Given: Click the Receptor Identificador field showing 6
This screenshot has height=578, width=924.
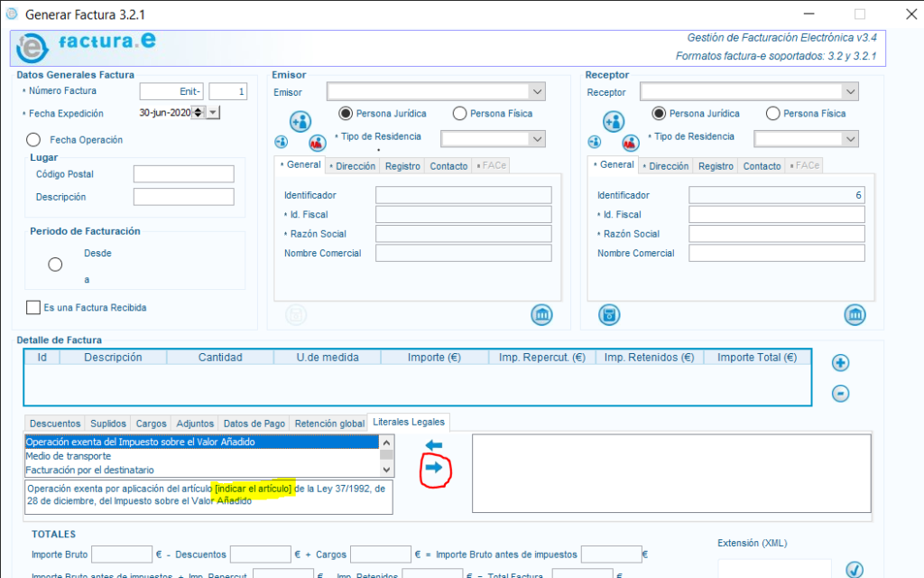Looking at the screenshot, I should pyautogui.click(x=777, y=195).
